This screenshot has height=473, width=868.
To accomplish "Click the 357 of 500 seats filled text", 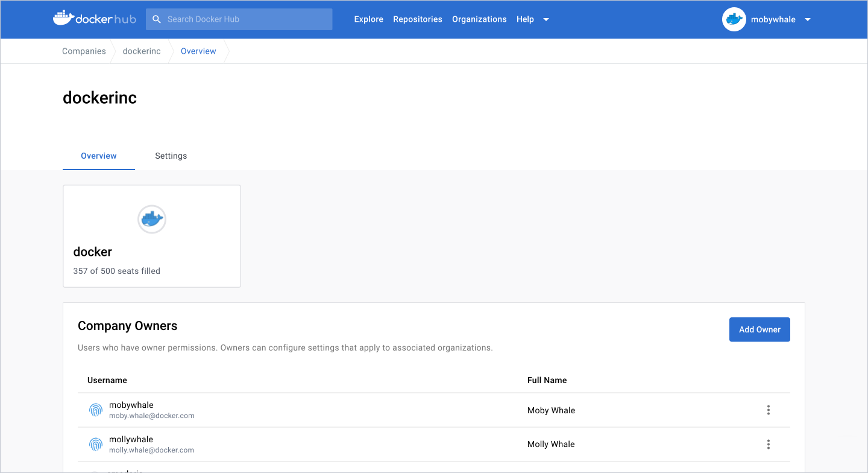I will coord(117,271).
